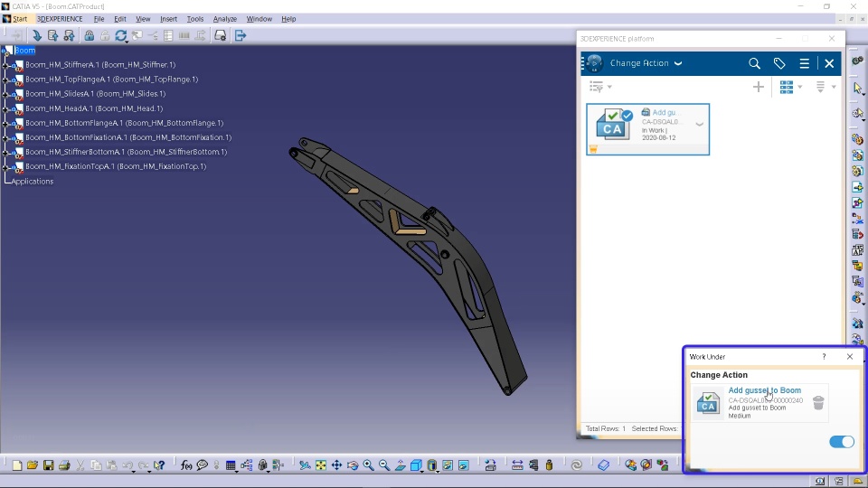Open the Tools menu
The height and width of the screenshot is (488, 868).
[195, 19]
